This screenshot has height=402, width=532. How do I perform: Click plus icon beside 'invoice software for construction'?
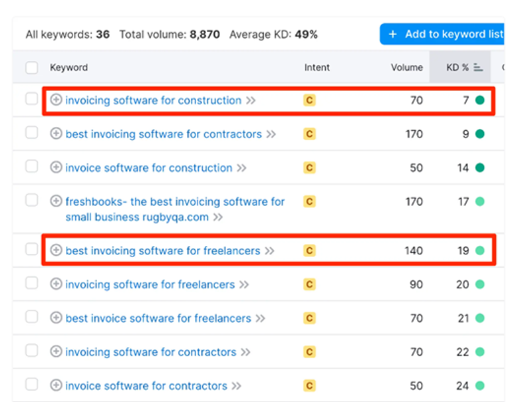[x=56, y=167]
